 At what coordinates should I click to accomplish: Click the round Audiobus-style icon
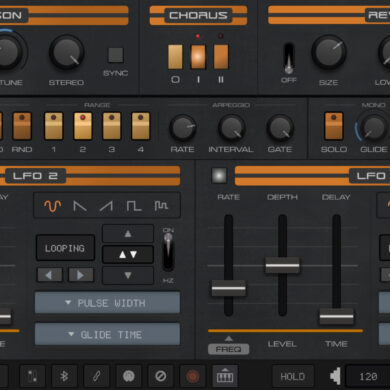129,376
